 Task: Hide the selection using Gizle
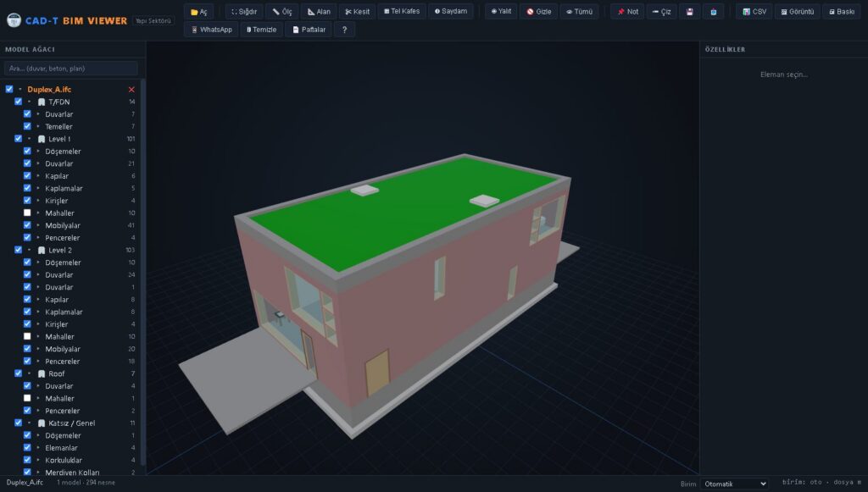pyautogui.click(x=538, y=12)
